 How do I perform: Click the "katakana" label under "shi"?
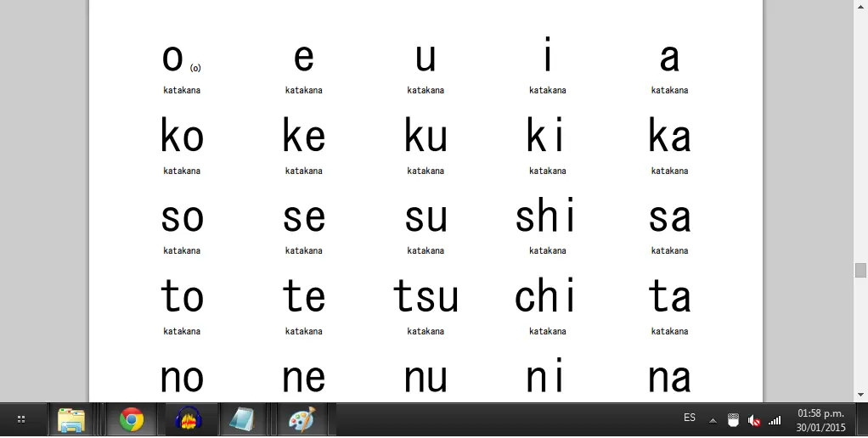coord(548,250)
